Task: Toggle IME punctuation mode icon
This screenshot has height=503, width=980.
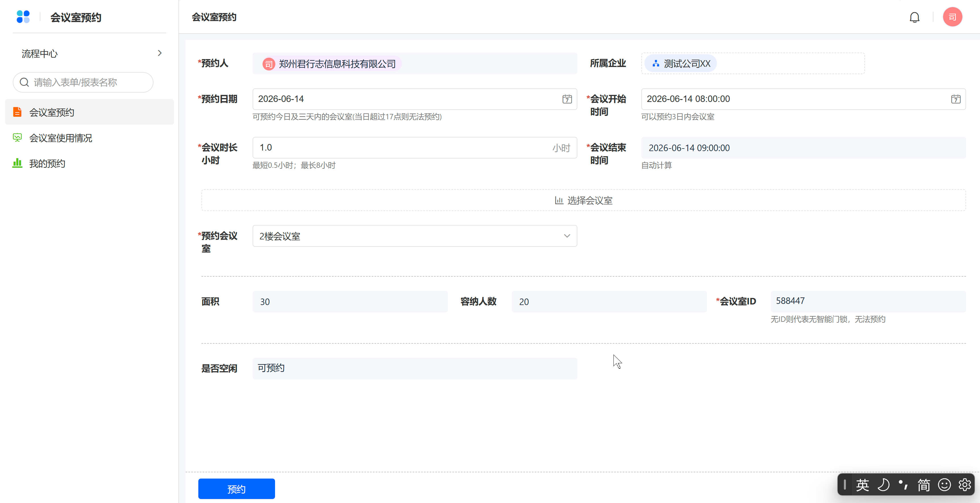Action: 903,485
